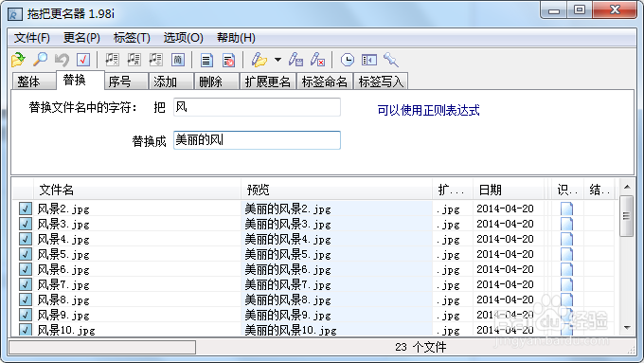Click the second music note tag icon
This screenshot has width=644, height=363.
134,60
